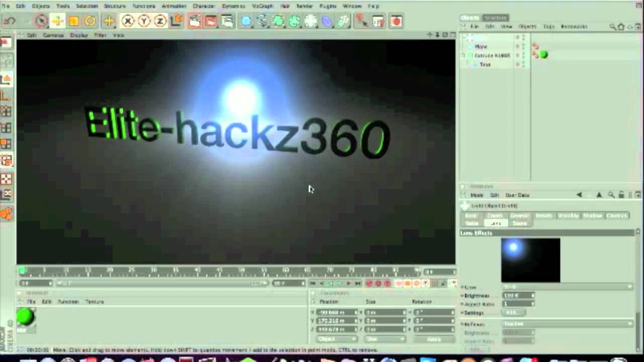644x362 pixels.
Task: Open the particle objects icon
Action: pyautogui.click(x=343, y=21)
